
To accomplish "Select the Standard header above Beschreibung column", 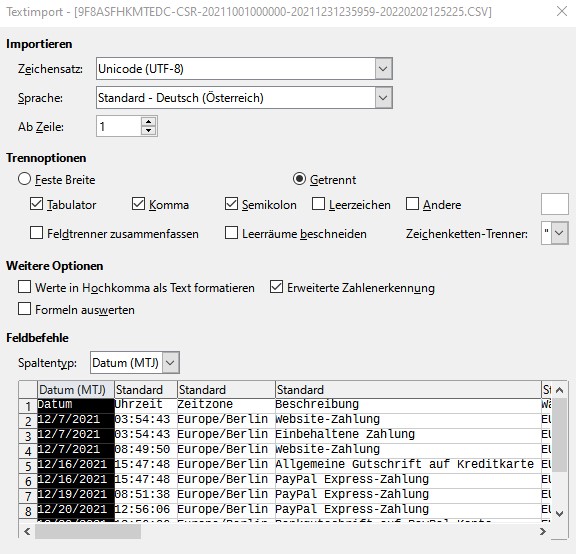I will coord(408,390).
